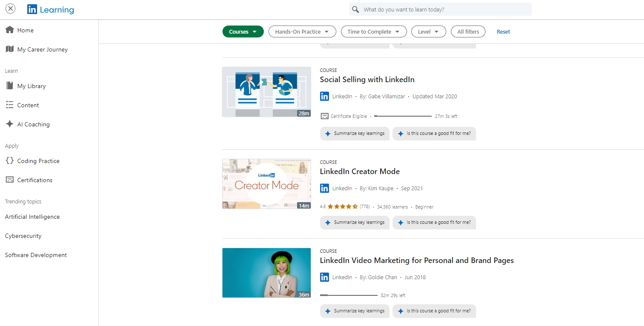
Task: Open the Level filter dropdown
Action: pos(428,31)
